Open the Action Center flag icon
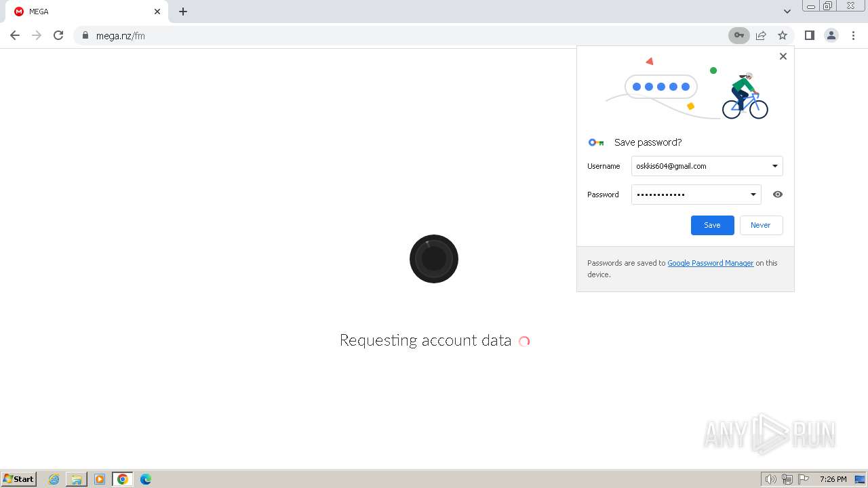This screenshot has width=868, height=488. pos(804,479)
